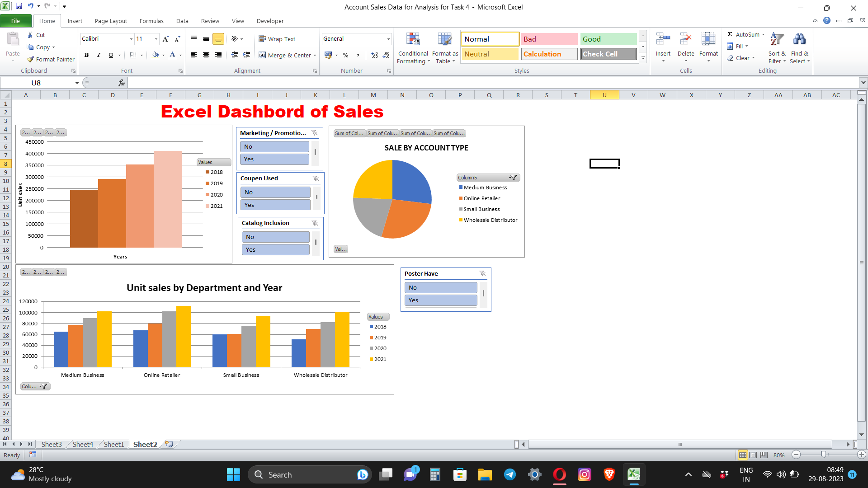Clear filter on Coupen Used slicer

316,178
